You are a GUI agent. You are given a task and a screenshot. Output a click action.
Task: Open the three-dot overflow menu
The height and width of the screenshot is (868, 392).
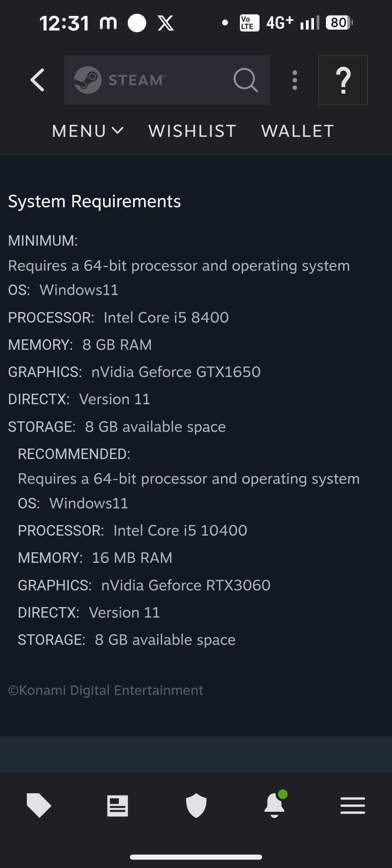[x=295, y=80]
